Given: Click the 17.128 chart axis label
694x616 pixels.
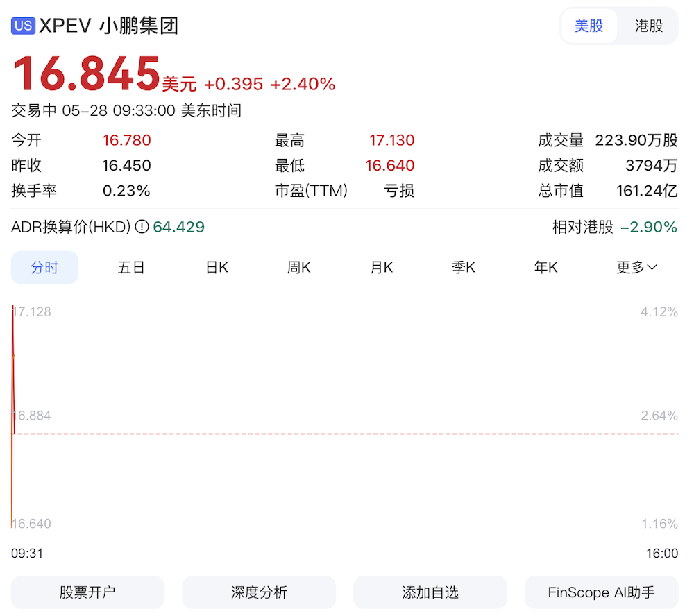Looking at the screenshot, I should [x=32, y=312].
